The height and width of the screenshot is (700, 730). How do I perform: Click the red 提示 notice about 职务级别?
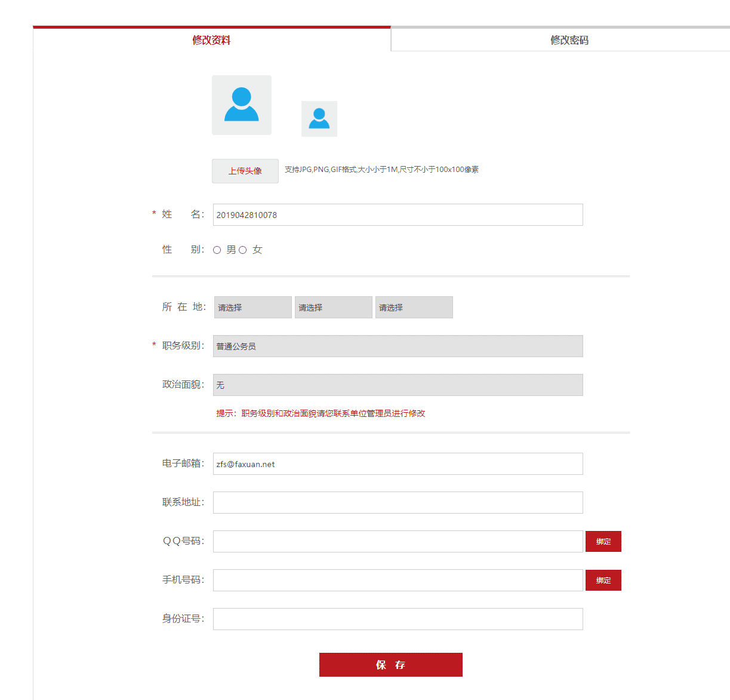click(321, 413)
